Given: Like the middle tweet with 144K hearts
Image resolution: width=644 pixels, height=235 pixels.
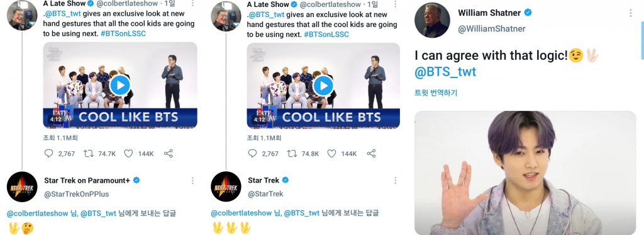Looking at the screenshot, I should pos(332,154).
